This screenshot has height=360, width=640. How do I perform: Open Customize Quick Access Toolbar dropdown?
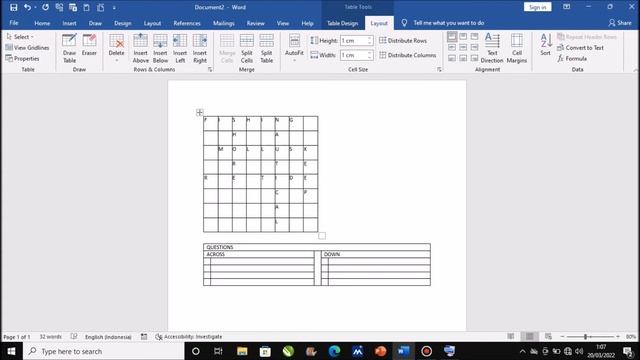coord(114,7)
